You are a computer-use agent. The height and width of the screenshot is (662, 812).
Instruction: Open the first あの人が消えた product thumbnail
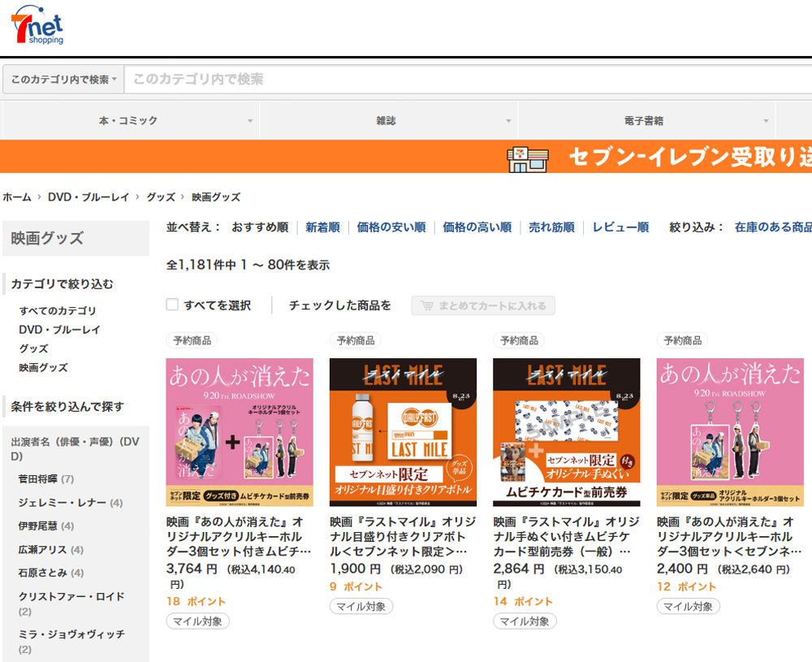click(x=240, y=432)
